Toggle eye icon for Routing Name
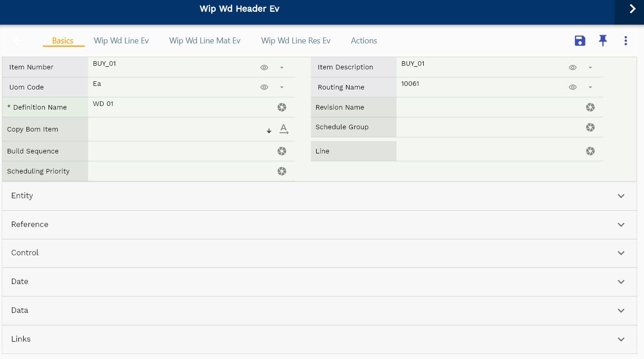The image size is (644, 359). (x=573, y=87)
